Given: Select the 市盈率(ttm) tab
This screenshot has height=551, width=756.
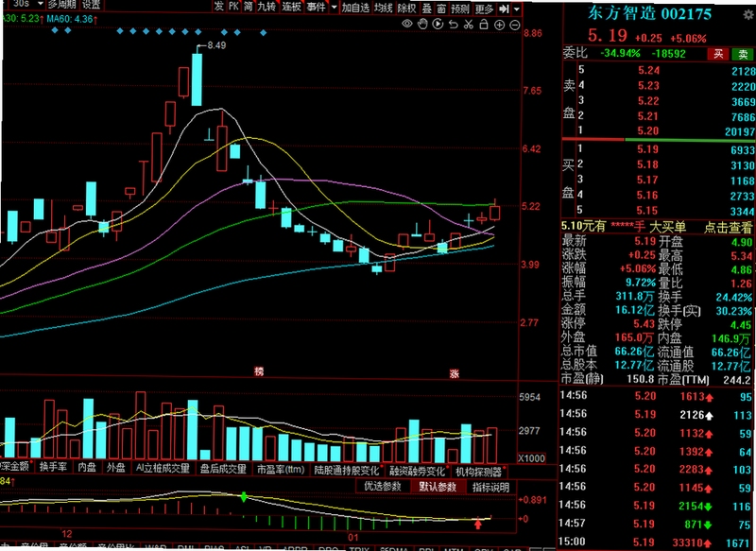Looking at the screenshot, I should pyautogui.click(x=281, y=469).
